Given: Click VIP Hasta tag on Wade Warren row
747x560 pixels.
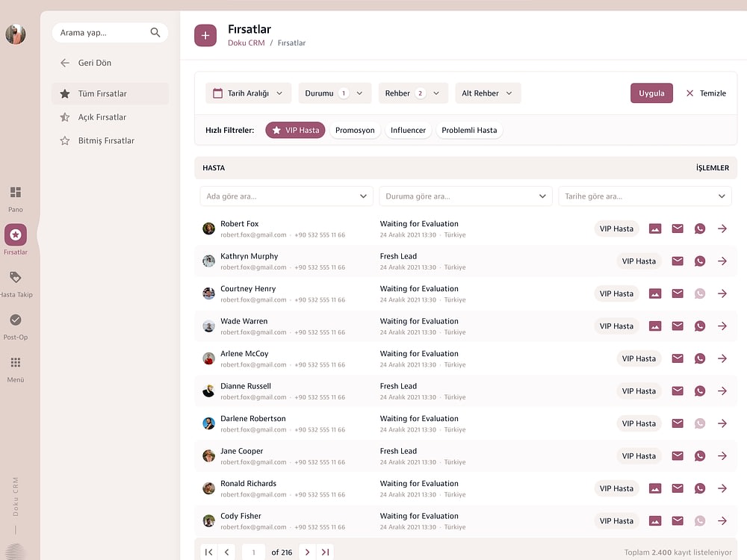Looking at the screenshot, I should 616,326.
